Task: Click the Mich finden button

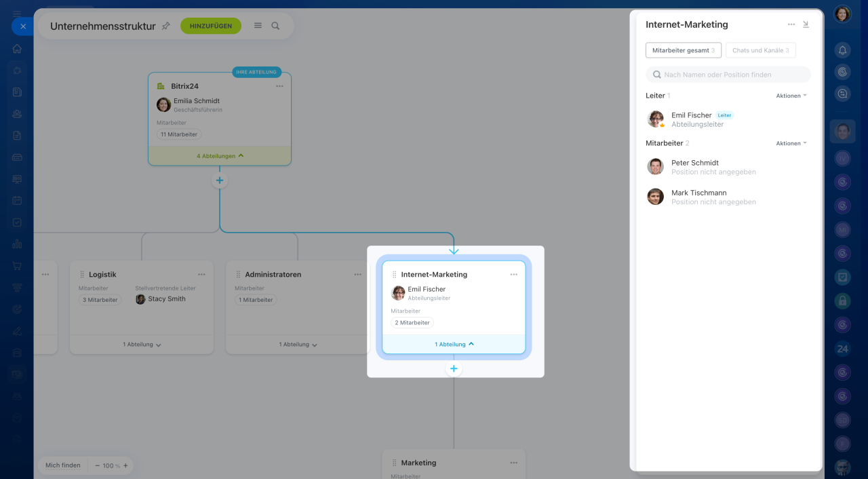Action: pos(62,465)
